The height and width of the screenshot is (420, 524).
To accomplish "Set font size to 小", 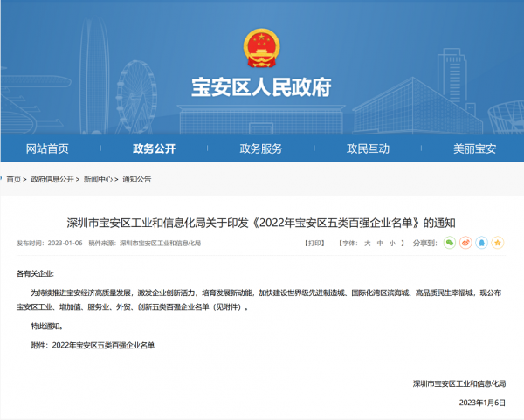I will click(392, 243).
